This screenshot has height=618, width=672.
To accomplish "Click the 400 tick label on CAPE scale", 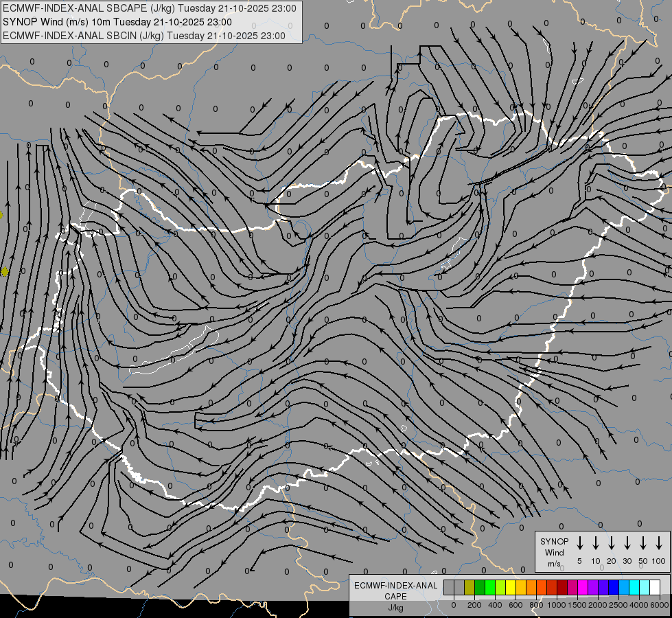I will pyautogui.click(x=495, y=605).
